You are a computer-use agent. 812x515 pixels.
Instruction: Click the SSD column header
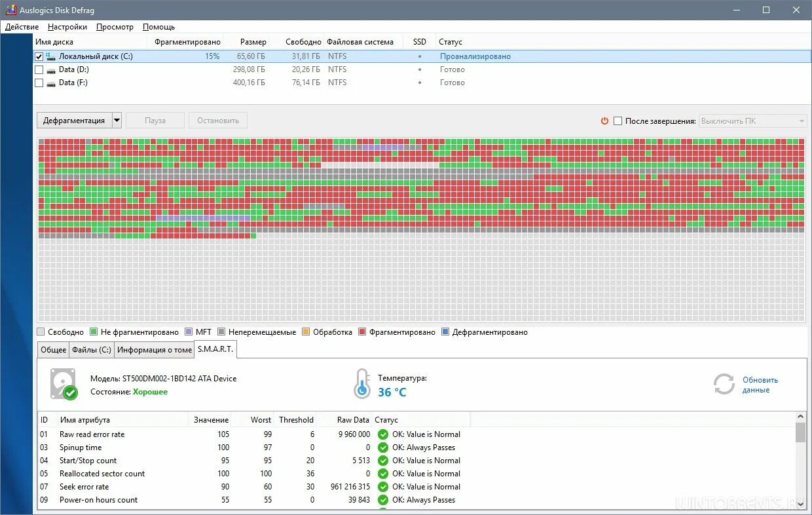click(x=420, y=42)
